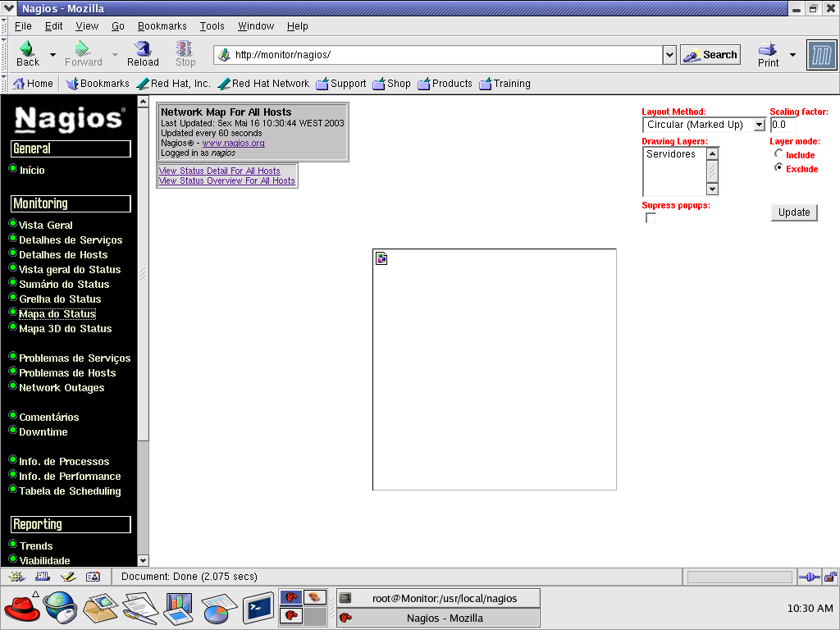840x630 pixels.
Task: Launch the word processor panel icon
Action: coord(139,609)
